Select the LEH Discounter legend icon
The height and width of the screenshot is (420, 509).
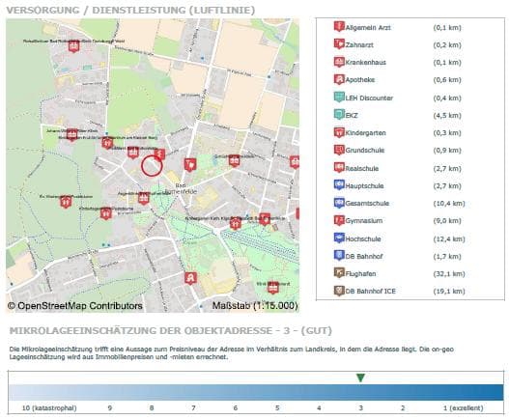(x=339, y=98)
